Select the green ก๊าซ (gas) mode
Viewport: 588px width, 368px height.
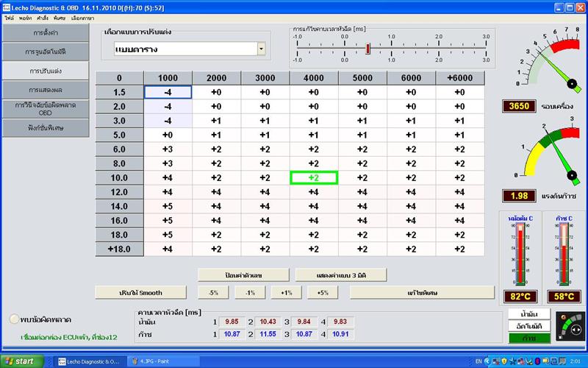[529, 338]
